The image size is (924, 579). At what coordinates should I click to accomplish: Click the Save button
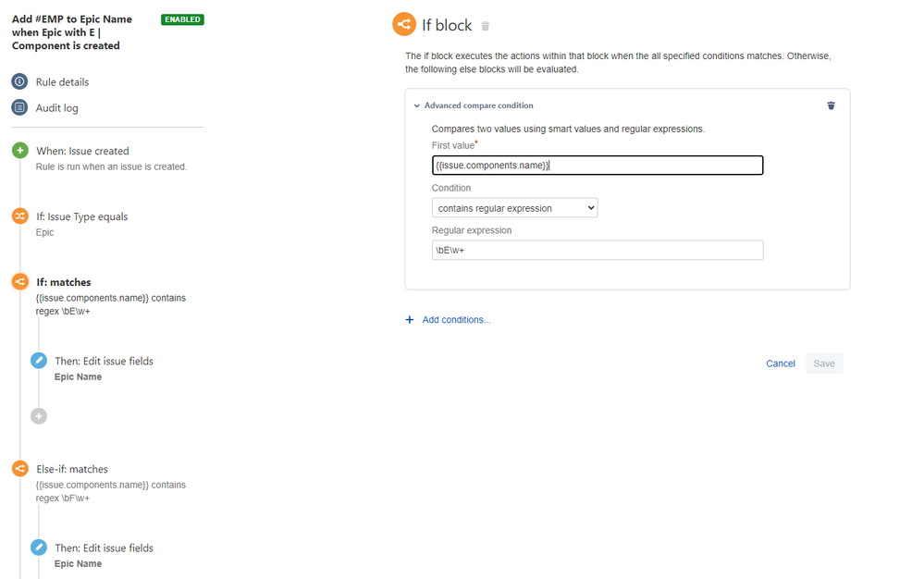point(823,363)
